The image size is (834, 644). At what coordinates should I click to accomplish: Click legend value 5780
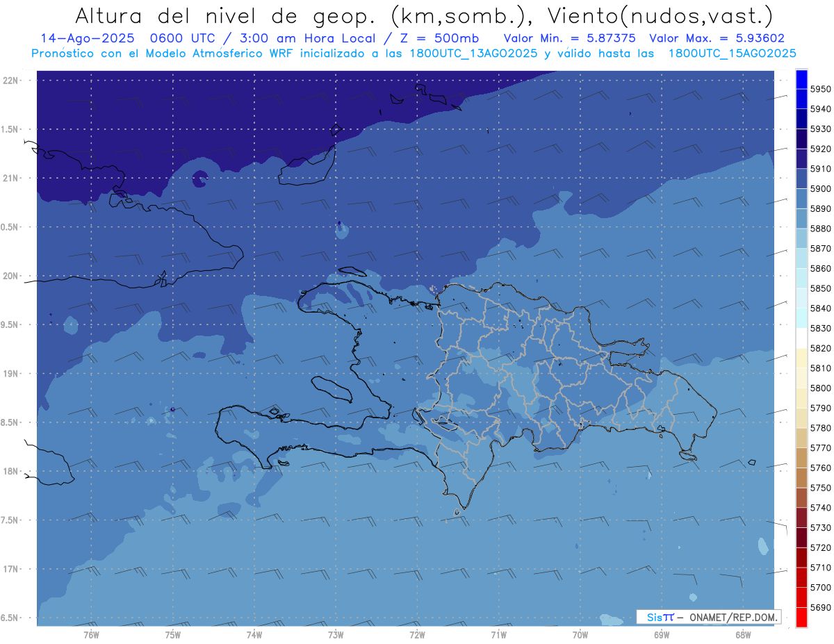820,428
